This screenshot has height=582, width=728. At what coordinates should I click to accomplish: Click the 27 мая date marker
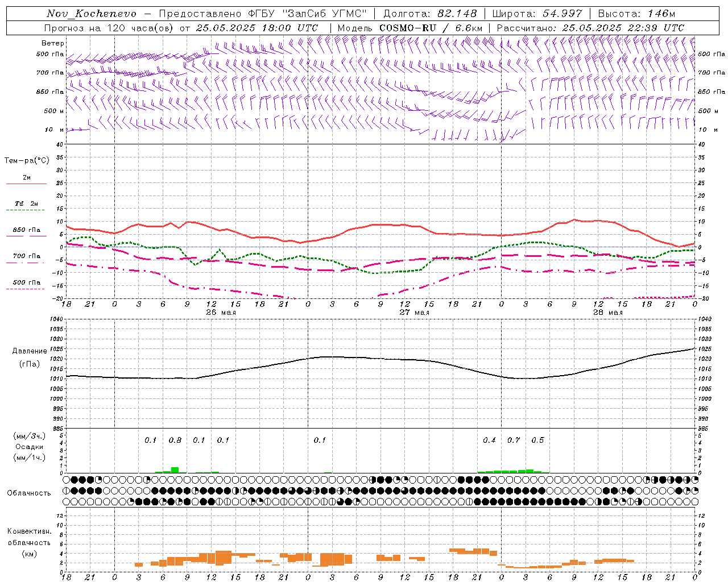pos(414,313)
